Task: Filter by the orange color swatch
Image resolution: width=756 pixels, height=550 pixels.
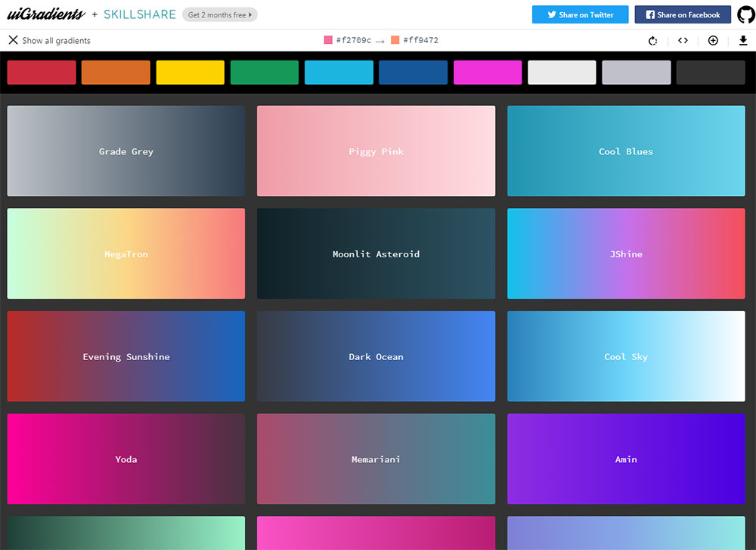Action: (x=116, y=73)
